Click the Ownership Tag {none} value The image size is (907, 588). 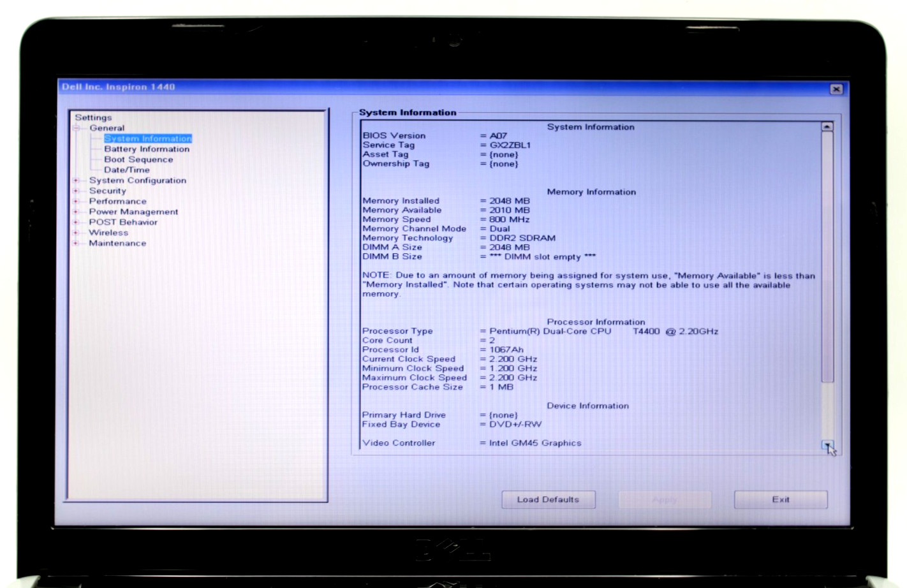pos(503,164)
